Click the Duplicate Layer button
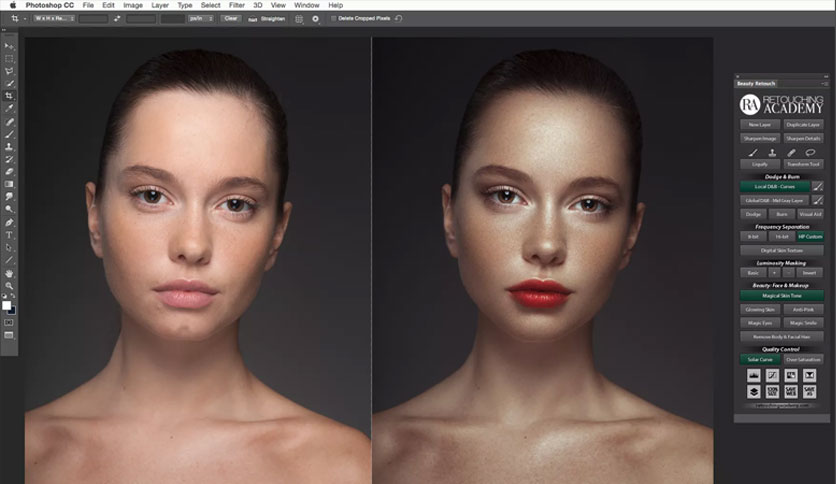Image resolution: width=836 pixels, height=484 pixels. [803, 125]
